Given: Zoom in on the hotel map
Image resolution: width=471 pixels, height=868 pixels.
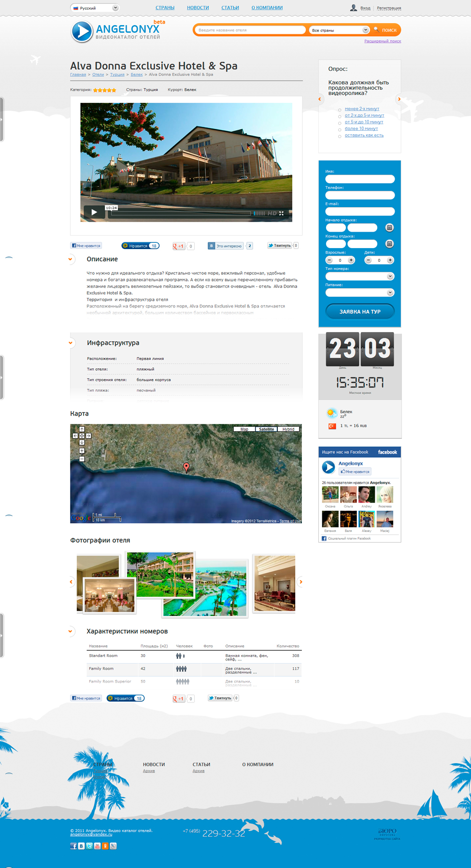Looking at the screenshot, I should click(x=82, y=451).
